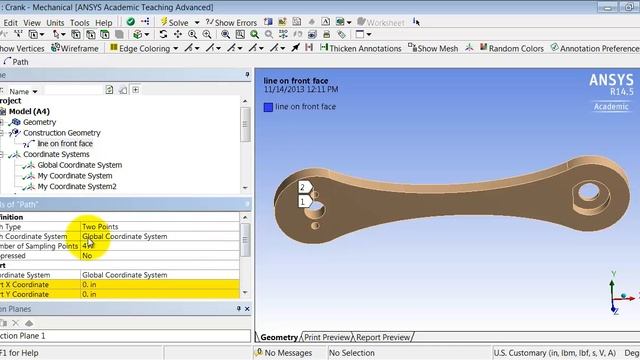
Task: Click the annotation 'A' label icon
Action: [325, 22]
